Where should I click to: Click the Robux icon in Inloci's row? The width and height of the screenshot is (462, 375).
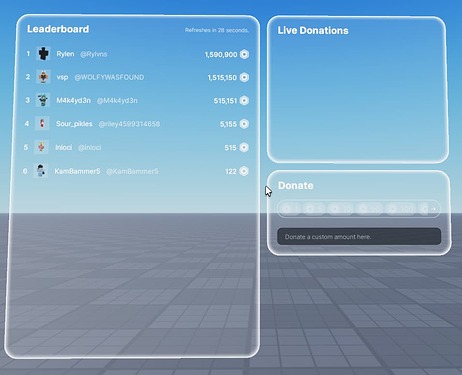click(244, 147)
